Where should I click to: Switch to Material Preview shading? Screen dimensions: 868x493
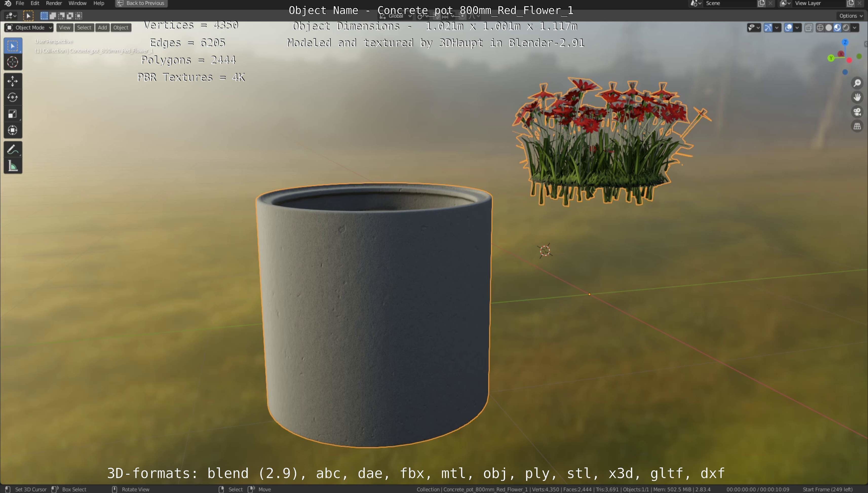point(838,28)
